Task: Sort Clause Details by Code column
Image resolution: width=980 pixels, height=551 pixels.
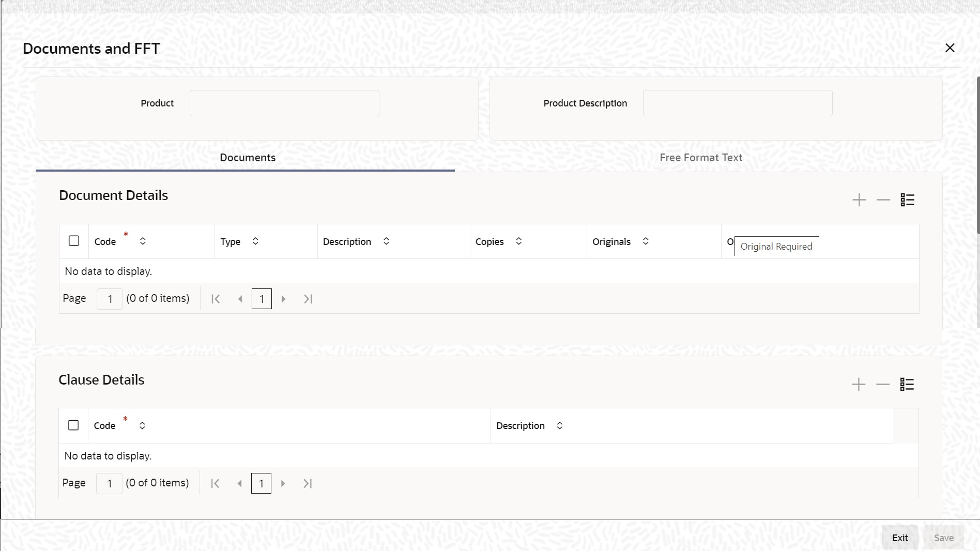Action: [x=142, y=425]
